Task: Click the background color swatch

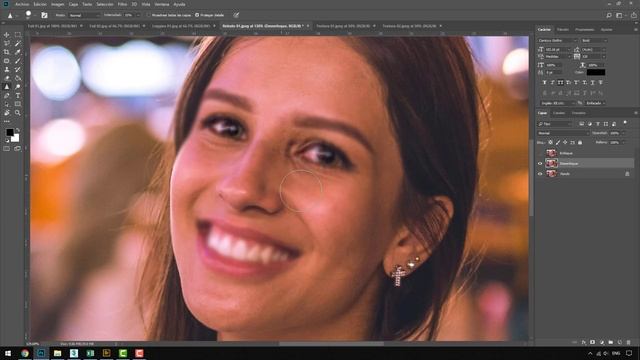Action: pos(16,138)
